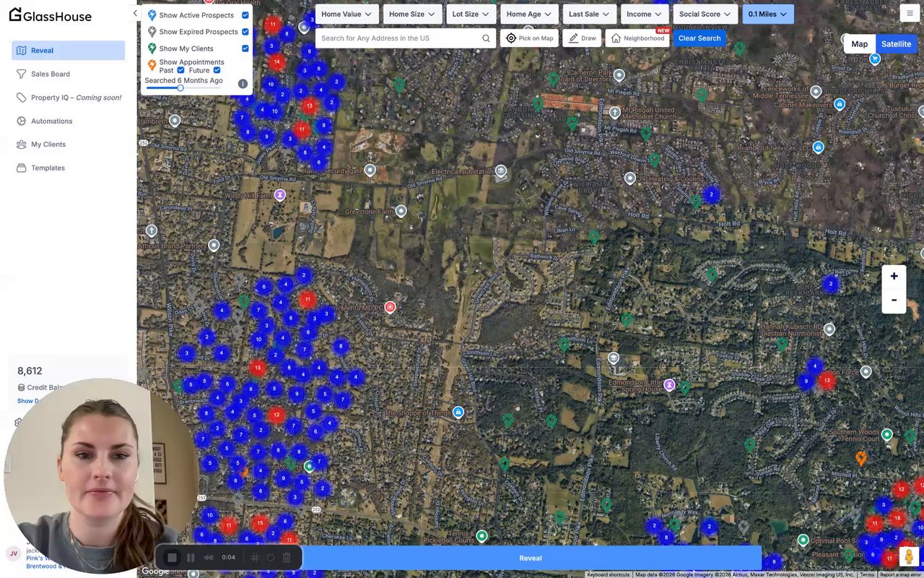Click the rewind recording button
Viewport: 924px width, 578px height.
tap(208, 557)
